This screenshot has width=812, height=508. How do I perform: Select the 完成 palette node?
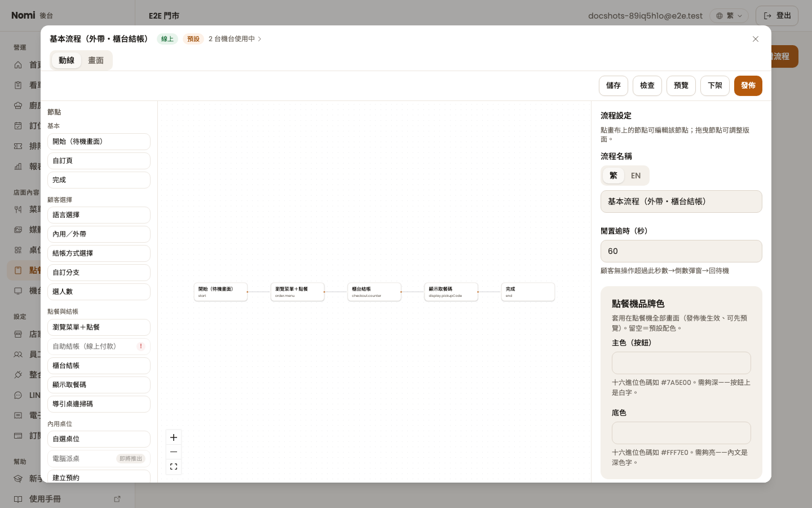99,180
